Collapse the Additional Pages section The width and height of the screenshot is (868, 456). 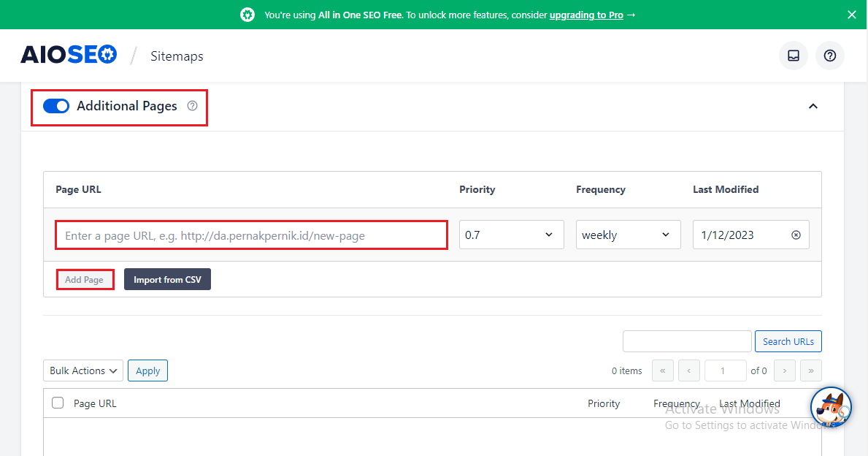point(813,106)
